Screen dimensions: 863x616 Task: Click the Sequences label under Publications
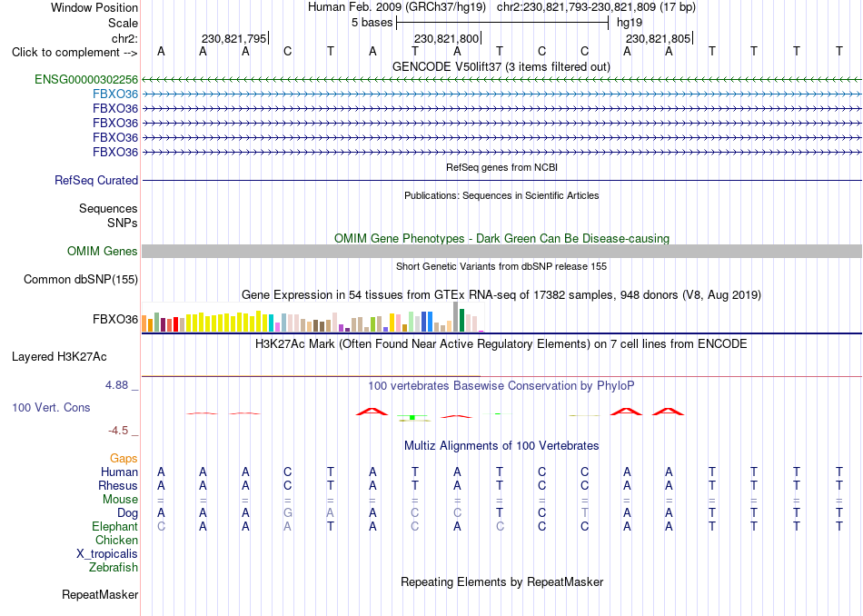coord(108,209)
